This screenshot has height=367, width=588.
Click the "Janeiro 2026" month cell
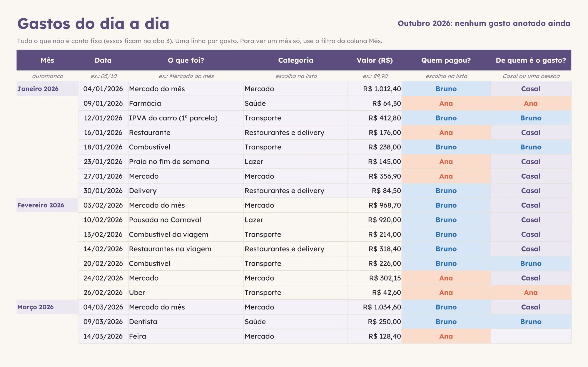(47, 89)
